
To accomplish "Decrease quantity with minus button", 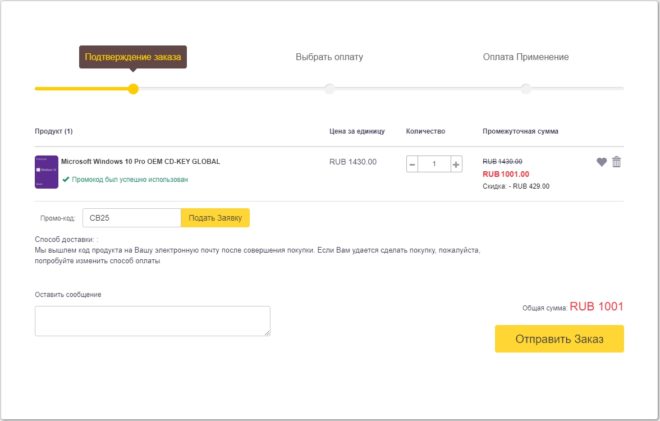I will click(412, 164).
